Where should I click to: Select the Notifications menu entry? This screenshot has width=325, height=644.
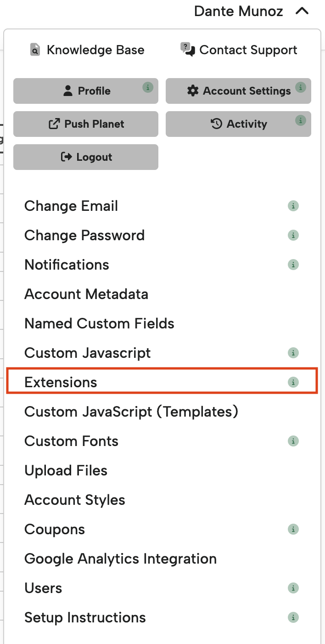pyautogui.click(x=67, y=265)
